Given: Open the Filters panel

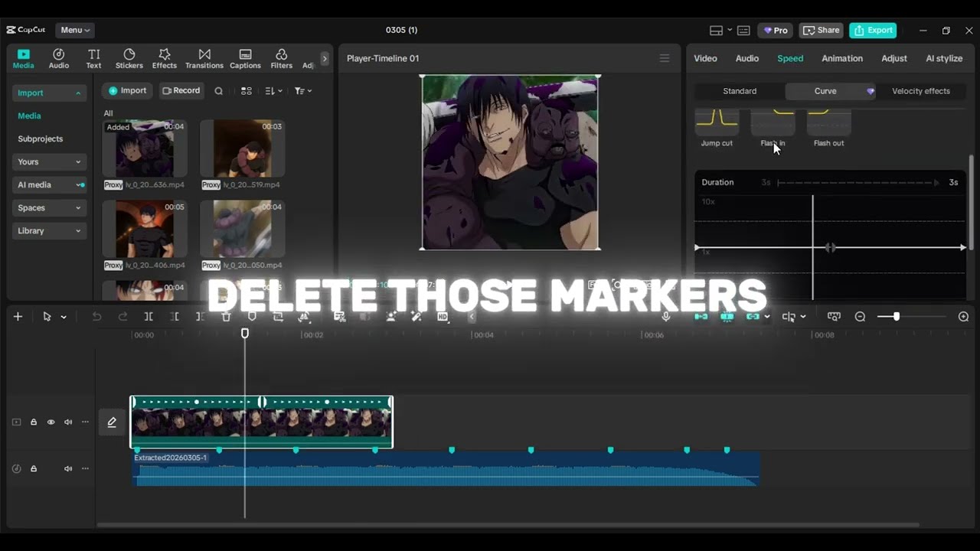Looking at the screenshot, I should point(281,59).
